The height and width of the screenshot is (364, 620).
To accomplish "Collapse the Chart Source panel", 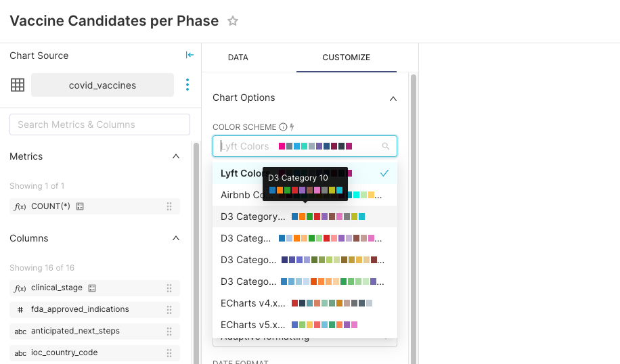I will [190, 55].
